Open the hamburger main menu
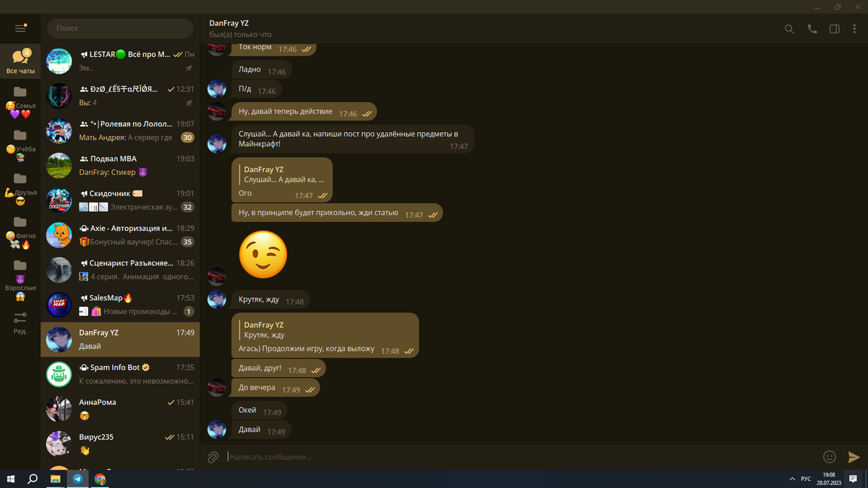Viewport: 868px width, 488px height. pyautogui.click(x=20, y=28)
